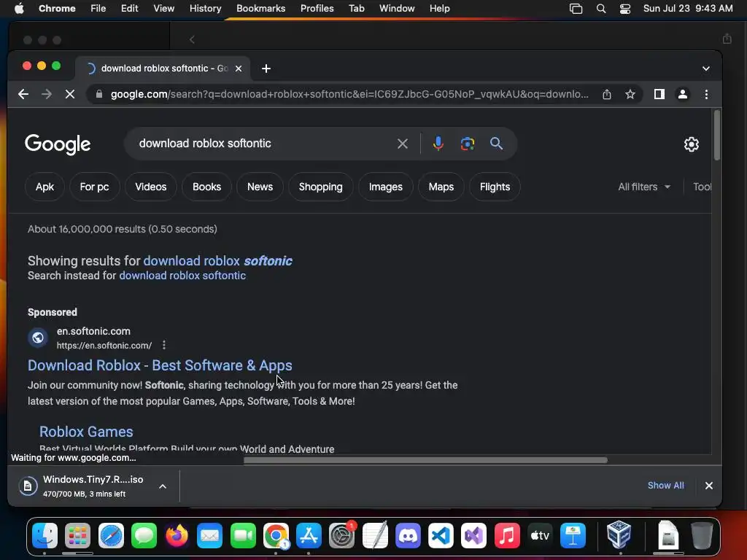Switch to Shopping results
This screenshot has width=747, height=560.
pos(321,187)
